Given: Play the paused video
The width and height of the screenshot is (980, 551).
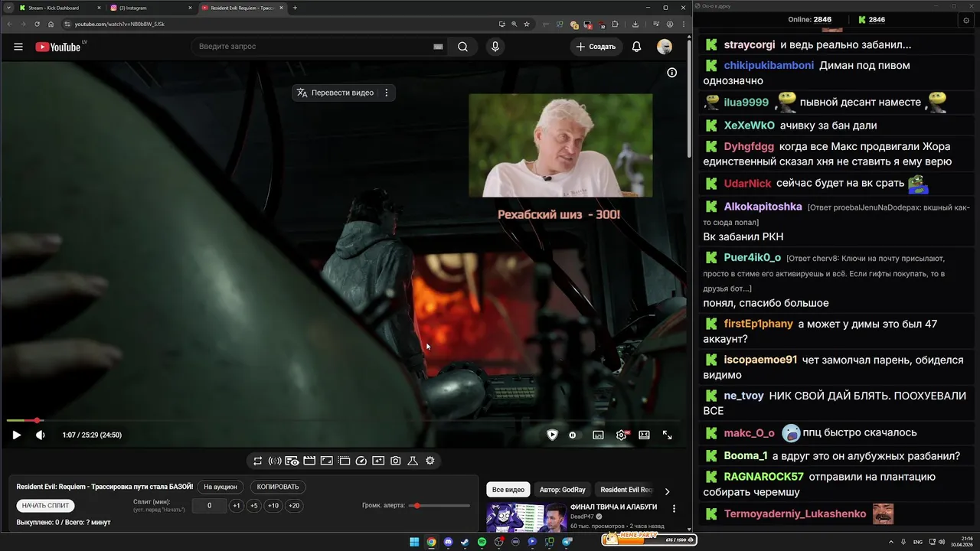Looking at the screenshot, I should pos(16,435).
